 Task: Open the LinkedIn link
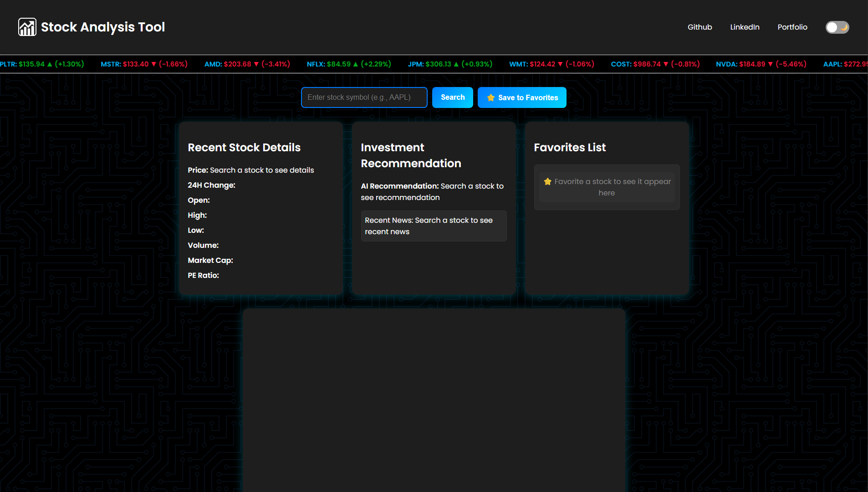point(745,27)
